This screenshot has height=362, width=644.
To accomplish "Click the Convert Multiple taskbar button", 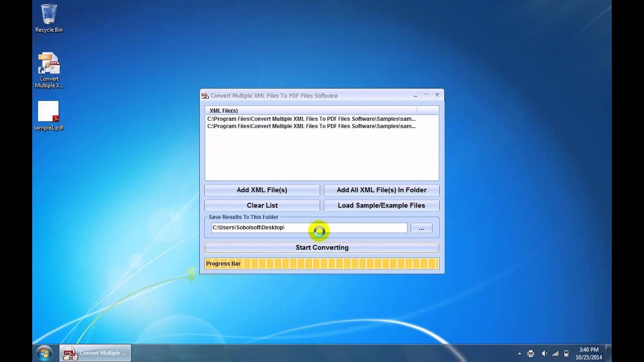I will click(x=95, y=353).
